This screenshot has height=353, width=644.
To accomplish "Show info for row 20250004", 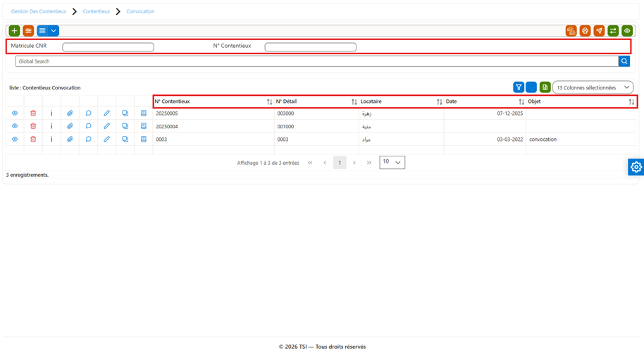I will (51, 126).
